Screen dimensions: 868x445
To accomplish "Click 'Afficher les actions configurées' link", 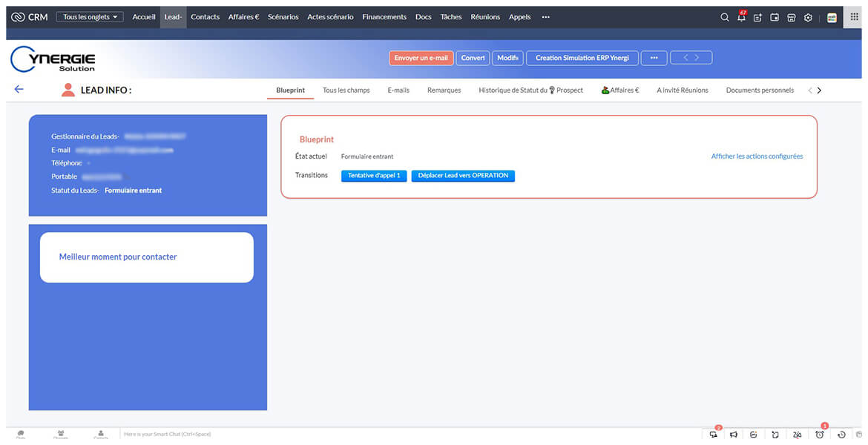I will click(x=757, y=156).
